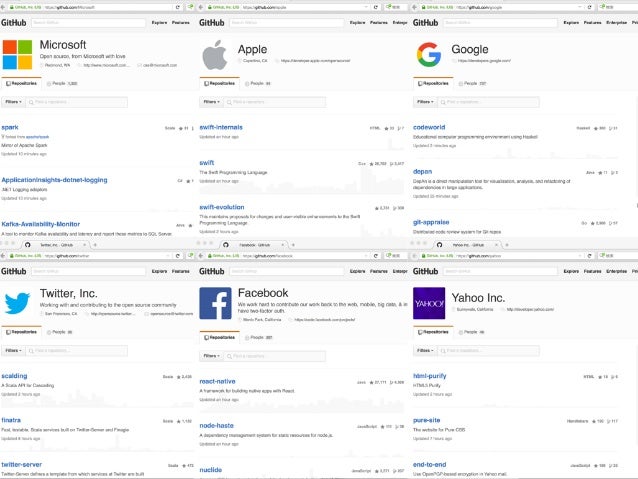
Task: Open the swift-evolution repository
Action: tap(222, 207)
